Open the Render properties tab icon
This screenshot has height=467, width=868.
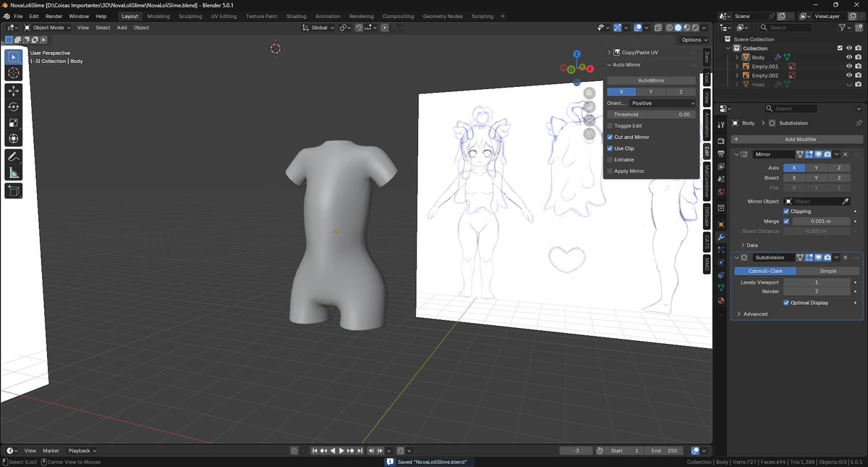pos(721,141)
